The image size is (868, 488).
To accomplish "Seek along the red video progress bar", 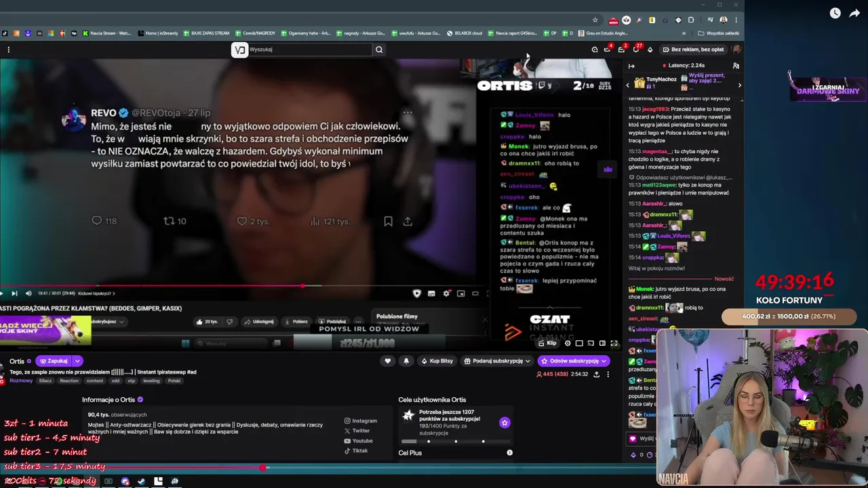I will (x=244, y=285).
